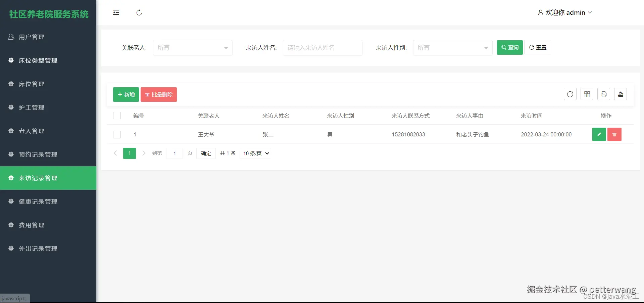The height and width of the screenshot is (303, 644).
Task: Click the cell 男 in gender column
Action: point(330,135)
